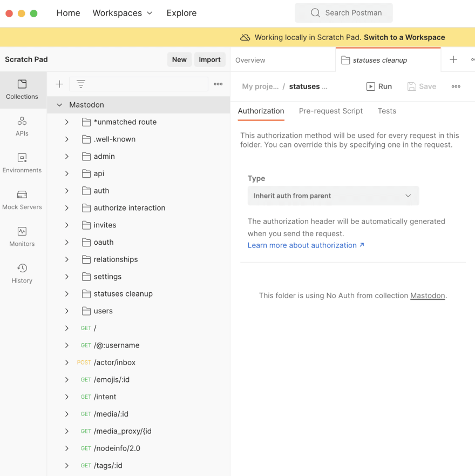This screenshot has height=476, width=475.
Task: Click the folder icon of *unmatched route
Action: tap(86, 122)
